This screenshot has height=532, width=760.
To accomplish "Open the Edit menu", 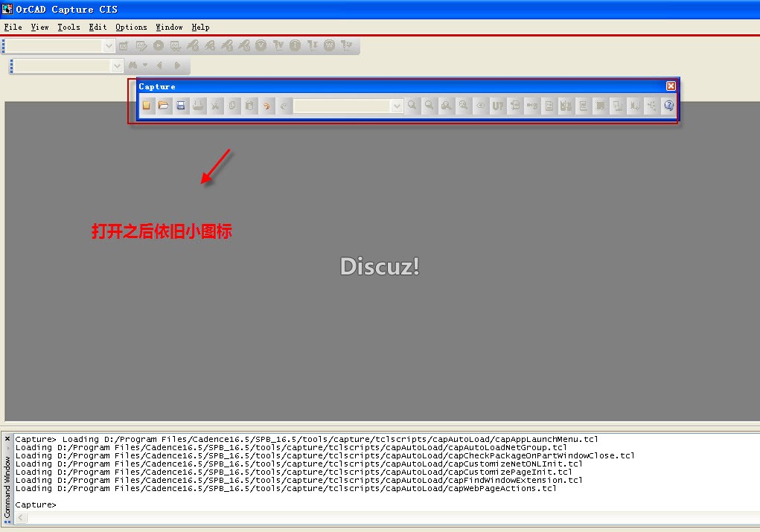I will [x=98, y=27].
